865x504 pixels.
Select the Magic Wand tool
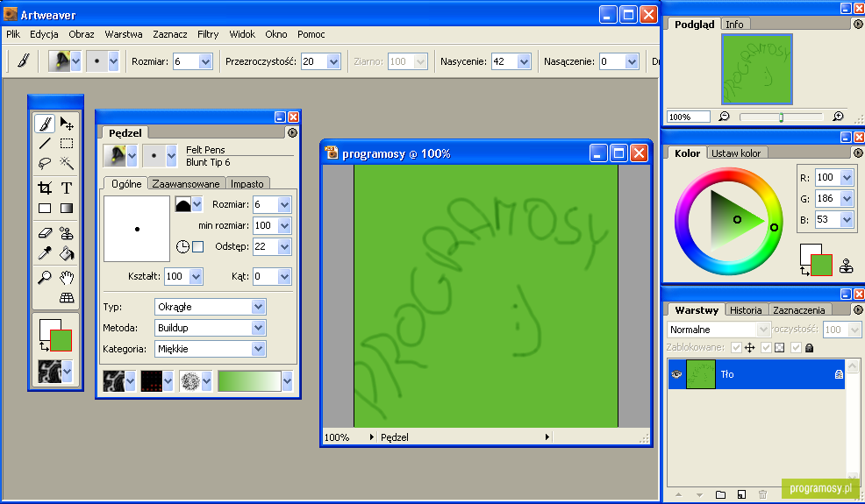[x=67, y=163]
